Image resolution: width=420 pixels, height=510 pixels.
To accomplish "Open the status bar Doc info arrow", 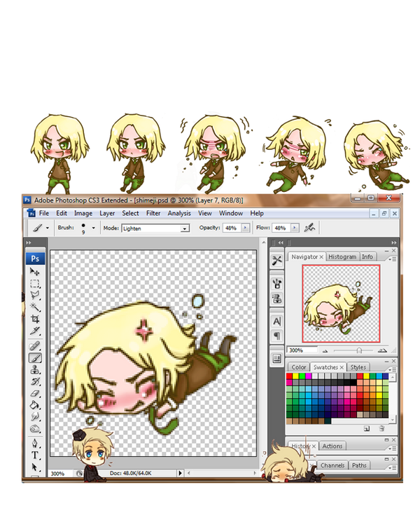I will (x=180, y=473).
